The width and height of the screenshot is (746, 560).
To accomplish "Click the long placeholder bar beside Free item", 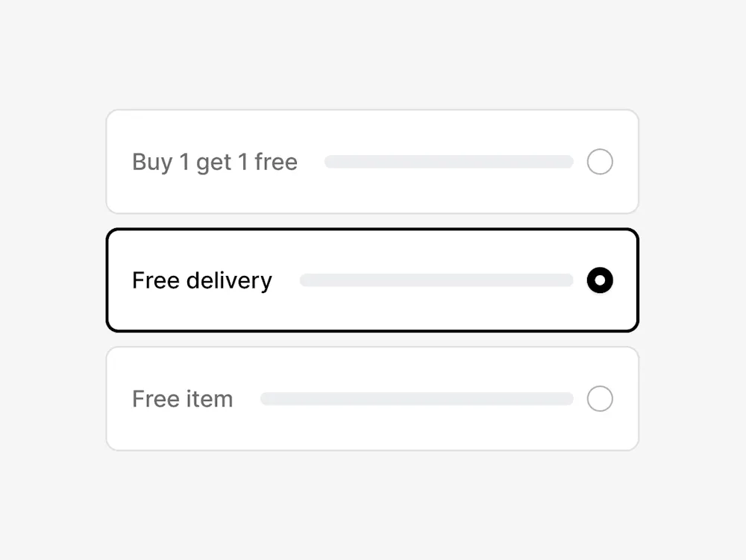I will tap(416, 399).
